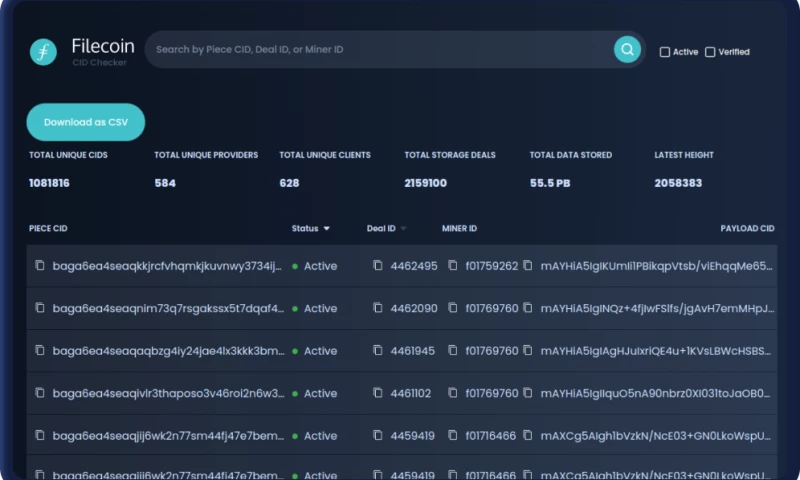The width and height of the screenshot is (800, 480).
Task: Click the Active status in the deal 4462495 row
Action: point(320,266)
